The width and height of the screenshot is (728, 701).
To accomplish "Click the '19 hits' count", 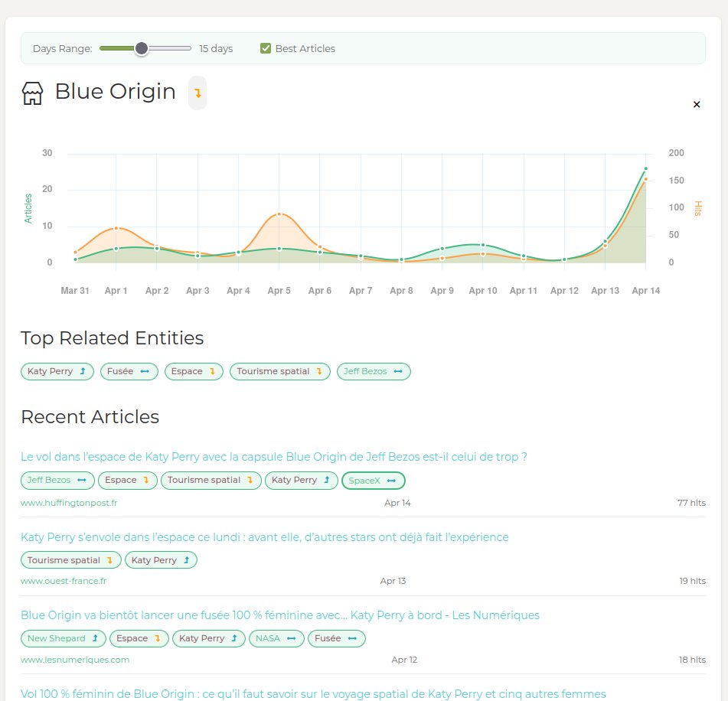I will click(x=692, y=581).
